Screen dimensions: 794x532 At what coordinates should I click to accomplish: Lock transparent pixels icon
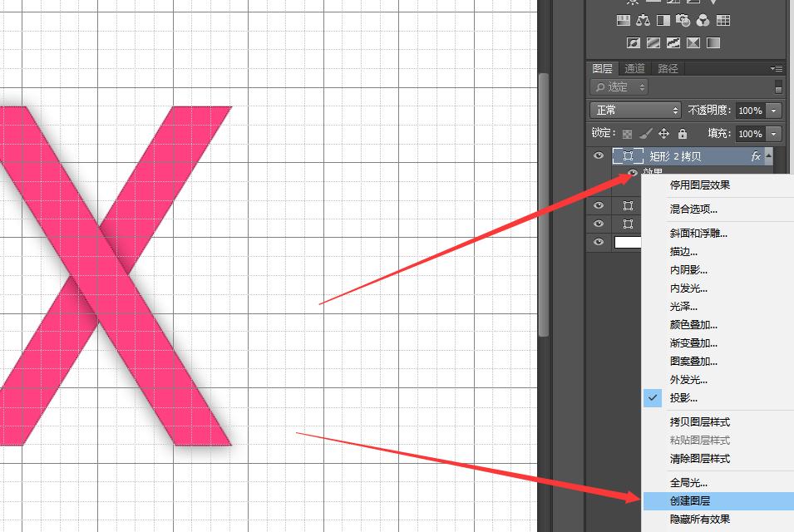click(627, 134)
